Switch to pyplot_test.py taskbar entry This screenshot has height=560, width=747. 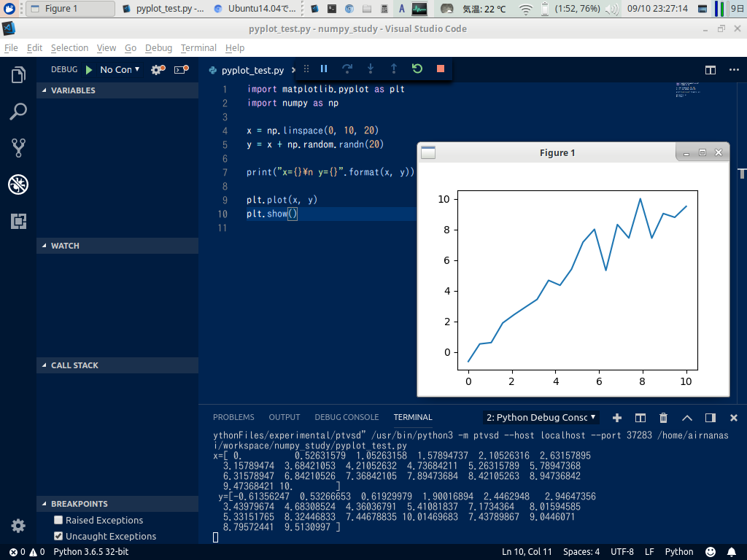(163, 9)
